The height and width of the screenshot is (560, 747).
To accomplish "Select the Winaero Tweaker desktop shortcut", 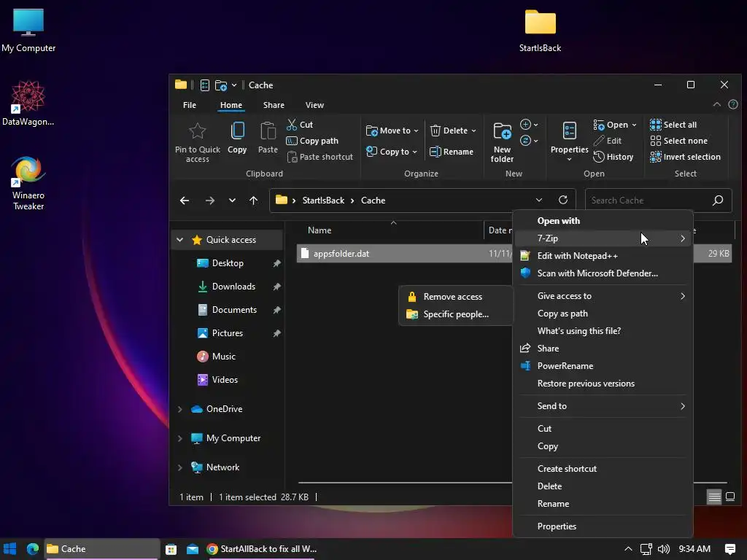I will coord(28,184).
